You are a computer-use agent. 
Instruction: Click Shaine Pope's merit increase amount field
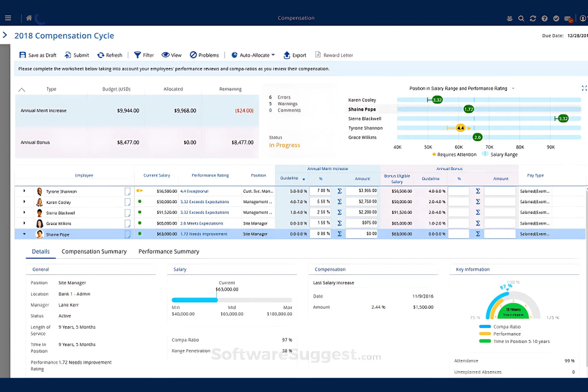[x=361, y=234]
